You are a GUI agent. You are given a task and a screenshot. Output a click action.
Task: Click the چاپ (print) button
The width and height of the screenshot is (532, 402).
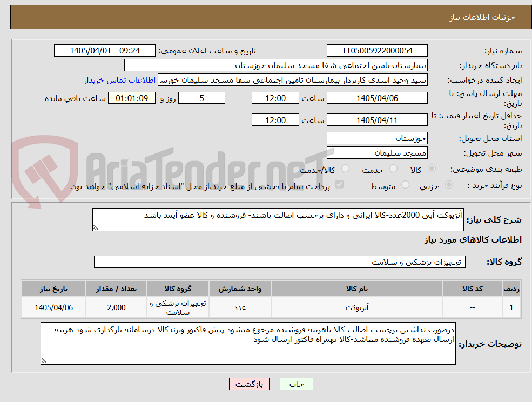[x=296, y=384]
